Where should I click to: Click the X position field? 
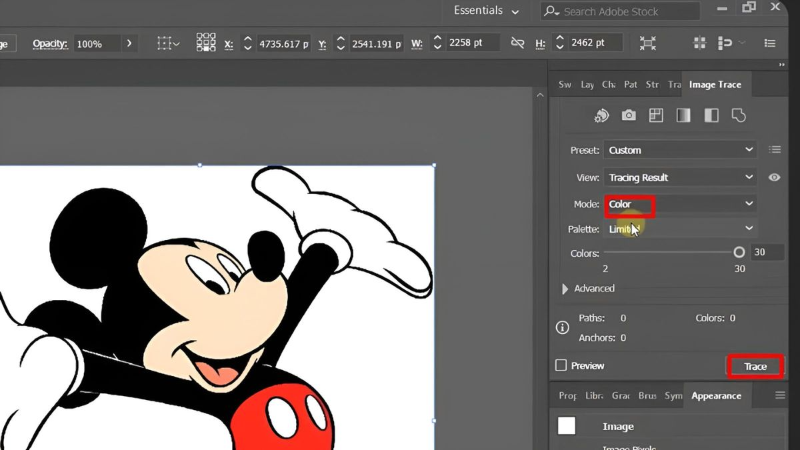283,44
